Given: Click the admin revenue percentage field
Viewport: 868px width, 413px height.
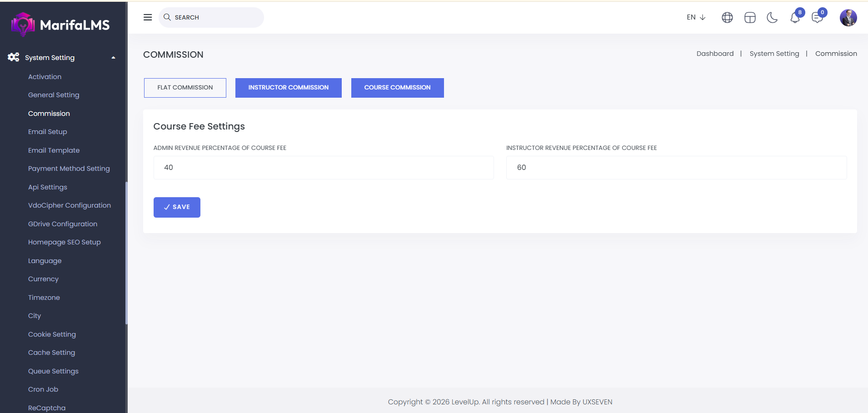Looking at the screenshot, I should [324, 168].
